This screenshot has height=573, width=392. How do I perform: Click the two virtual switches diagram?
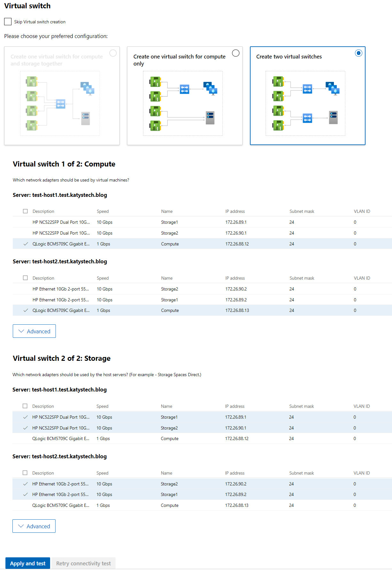(x=305, y=103)
